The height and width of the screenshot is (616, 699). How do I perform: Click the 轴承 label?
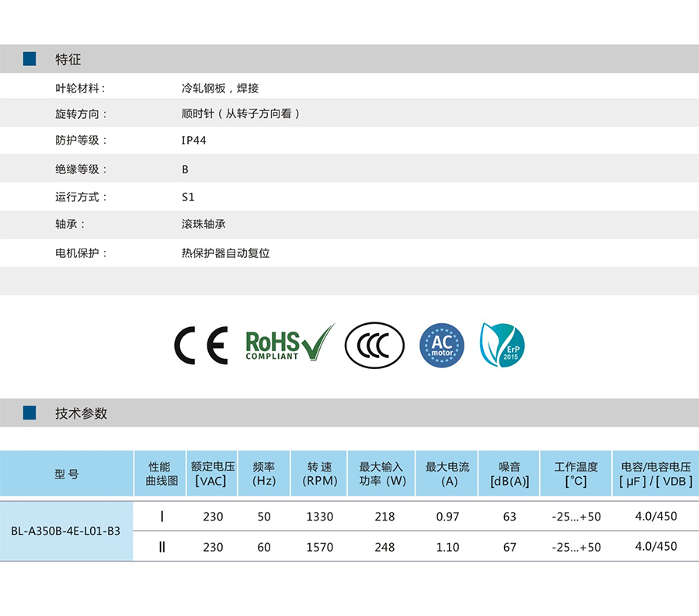coord(70,224)
